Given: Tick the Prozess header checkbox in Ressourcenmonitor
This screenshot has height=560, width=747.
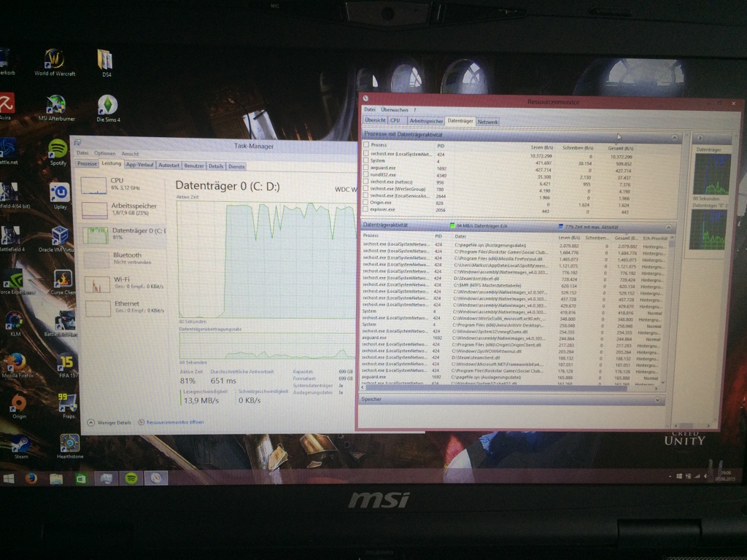Looking at the screenshot, I should coord(366,145).
